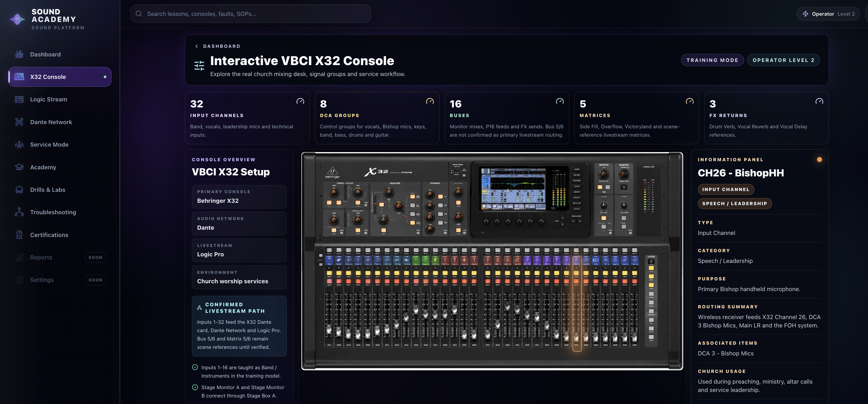Click the SPEECH / LEADERSHIP tag

click(734, 204)
